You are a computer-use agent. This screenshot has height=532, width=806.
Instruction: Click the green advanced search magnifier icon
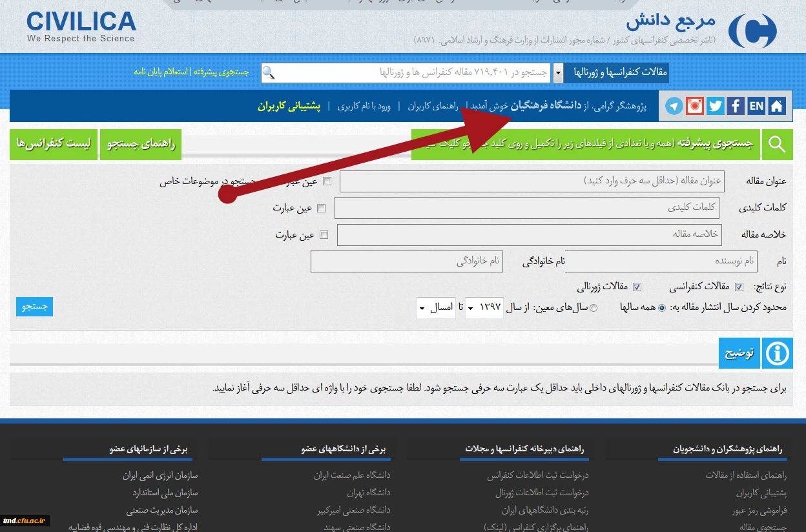[777, 145]
